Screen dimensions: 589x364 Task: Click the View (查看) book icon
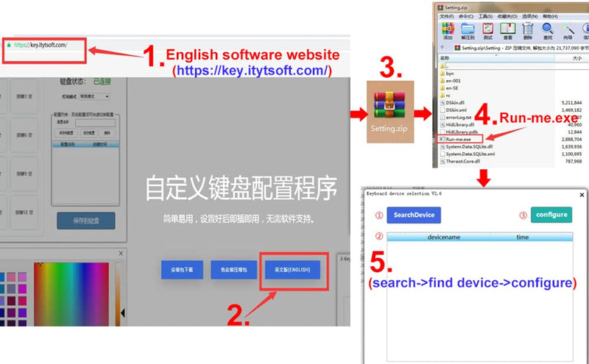[507, 30]
